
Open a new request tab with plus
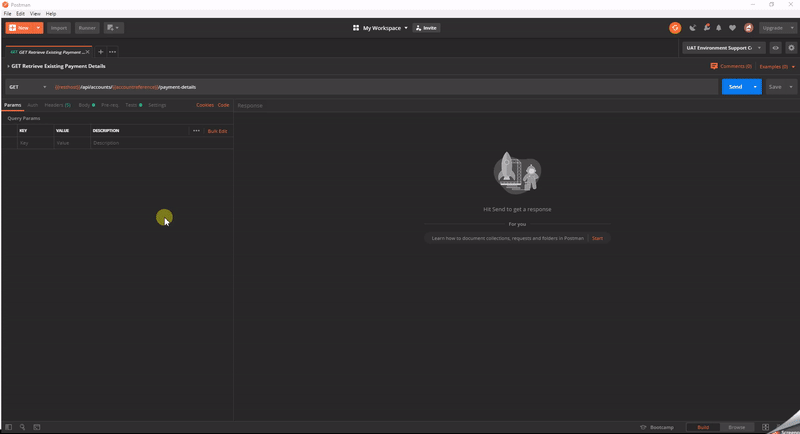(100, 52)
